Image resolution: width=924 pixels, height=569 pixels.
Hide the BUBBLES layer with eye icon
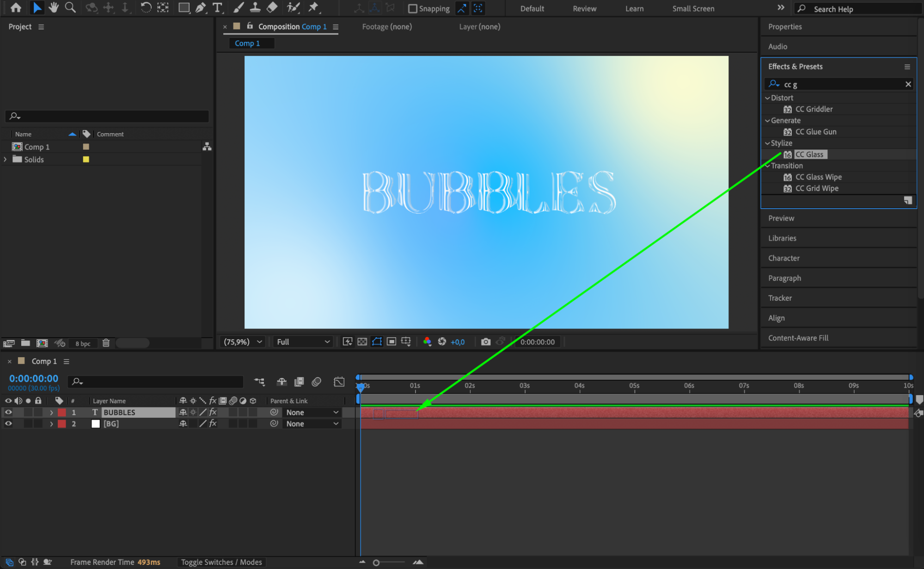(x=8, y=412)
